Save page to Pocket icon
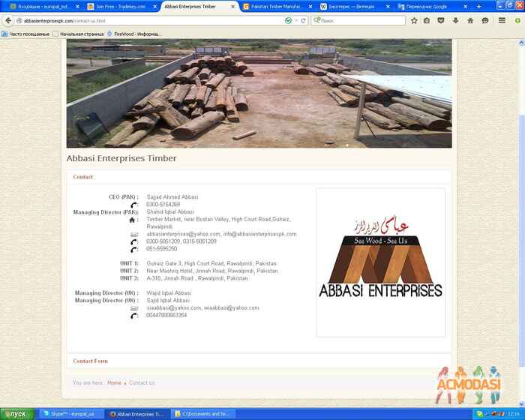The height and width of the screenshot is (420, 525). (x=442, y=20)
